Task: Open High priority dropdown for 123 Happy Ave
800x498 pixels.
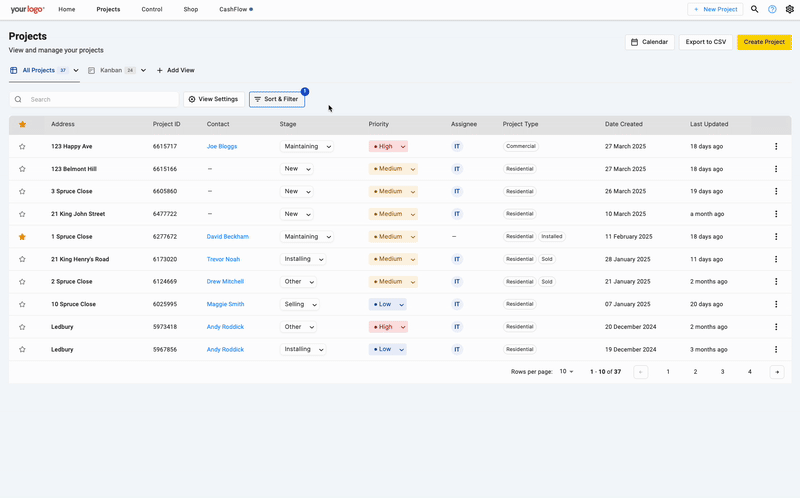Action: 388,146
